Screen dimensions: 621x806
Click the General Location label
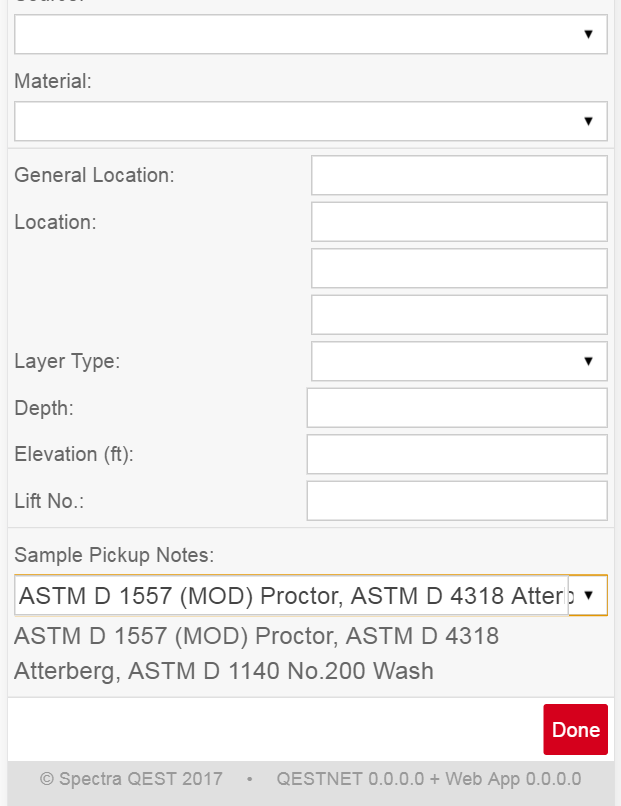[x=94, y=175]
